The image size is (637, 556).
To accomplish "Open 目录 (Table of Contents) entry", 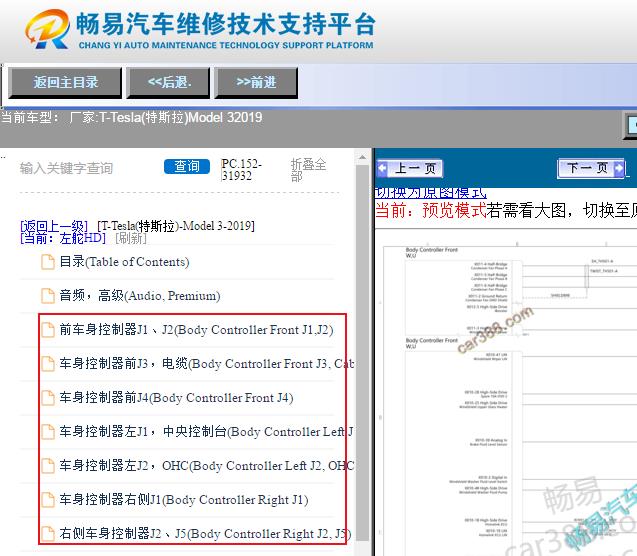I will (124, 262).
